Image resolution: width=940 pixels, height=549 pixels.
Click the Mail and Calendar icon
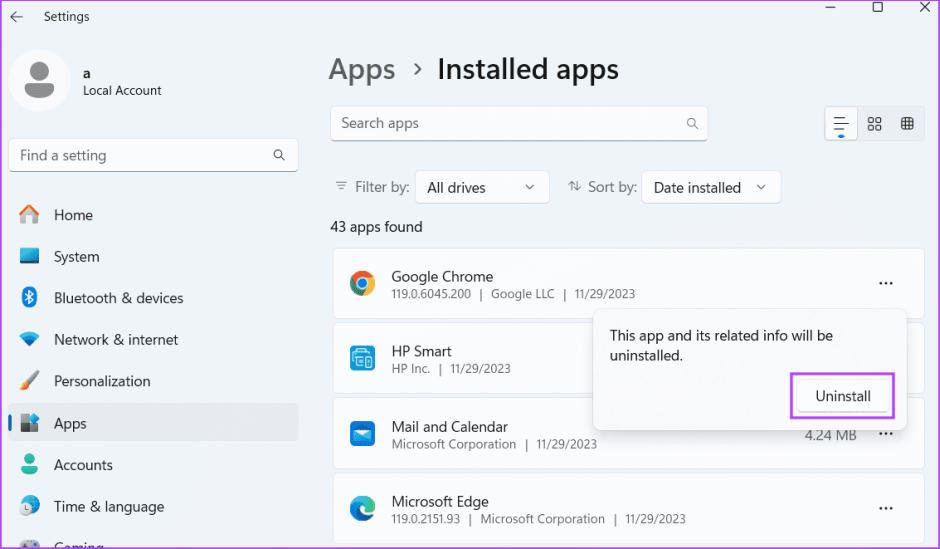click(x=362, y=434)
